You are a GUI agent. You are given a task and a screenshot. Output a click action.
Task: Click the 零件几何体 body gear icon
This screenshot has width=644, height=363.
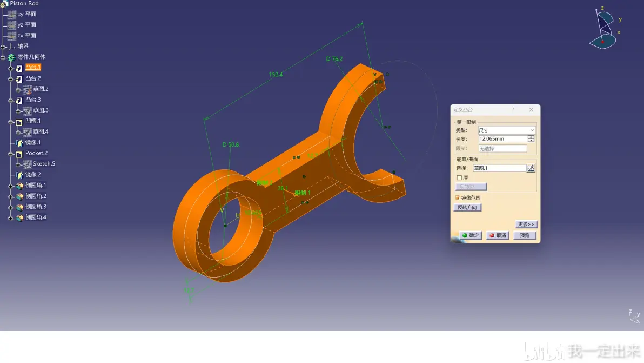pyautogui.click(x=11, y=57)
